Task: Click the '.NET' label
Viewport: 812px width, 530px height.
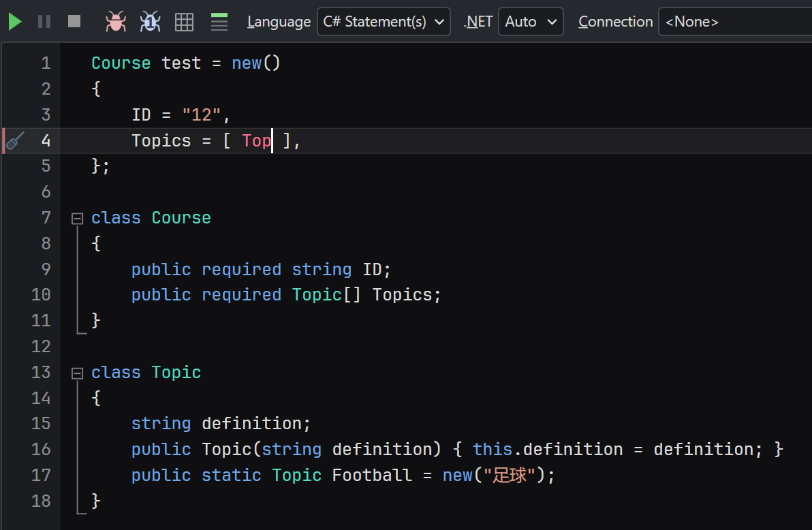Action: [478, 22]
